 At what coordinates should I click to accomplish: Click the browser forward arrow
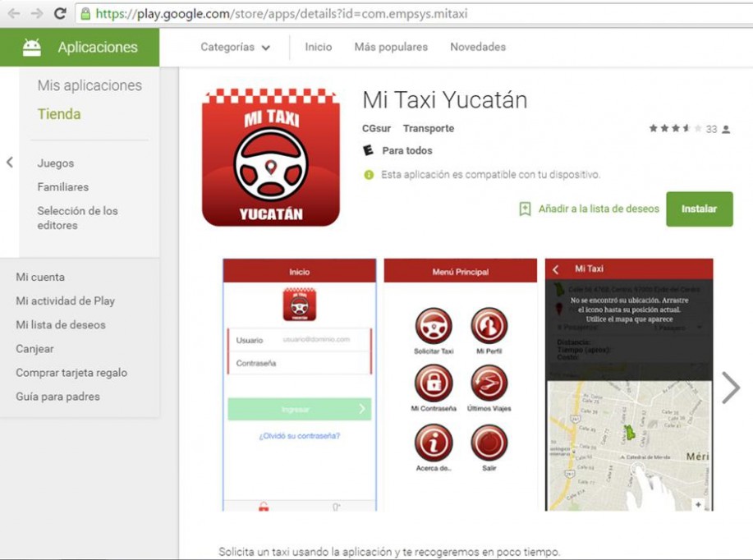coord(37,13)
